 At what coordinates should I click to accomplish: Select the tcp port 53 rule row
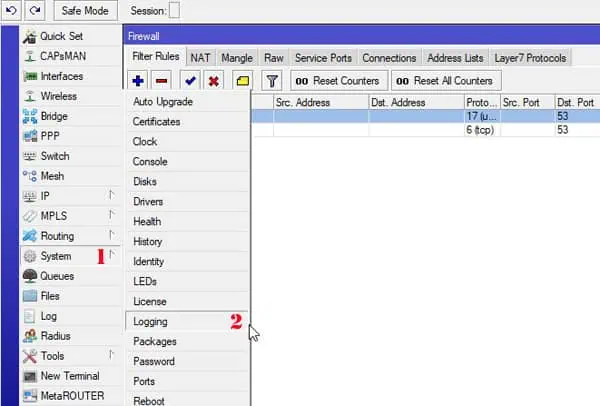click(x=425, y=130)
